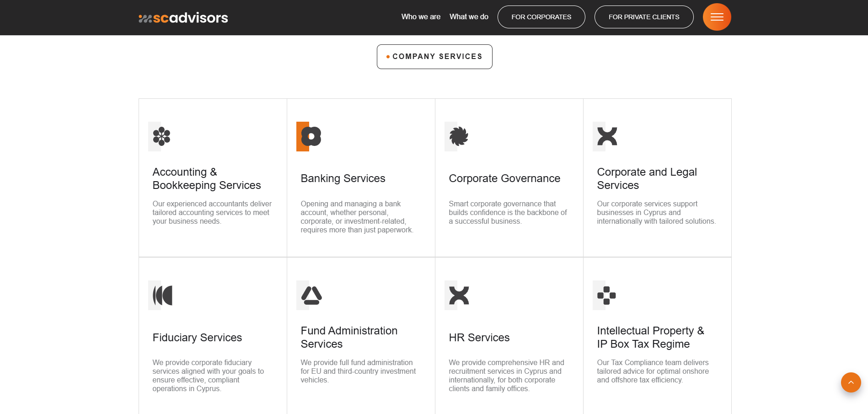Click the Fiduciary Services crescent icon

(162, 295)
